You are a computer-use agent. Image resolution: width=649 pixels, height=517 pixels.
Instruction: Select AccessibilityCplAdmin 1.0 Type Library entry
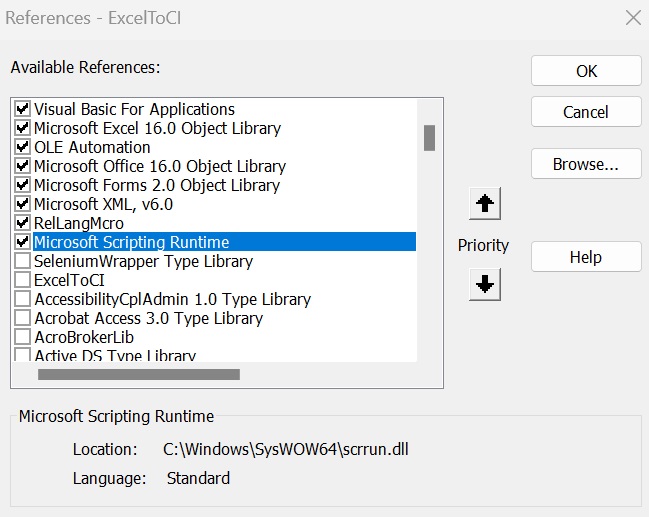[172, 299]
